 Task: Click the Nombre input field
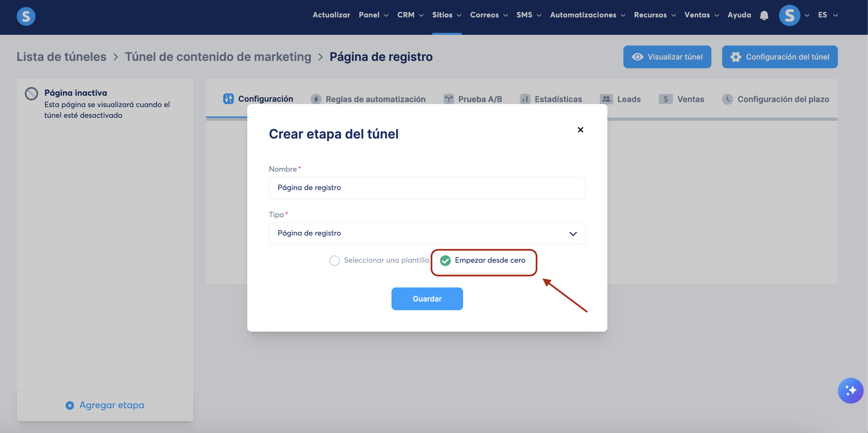tap(427, 188)
